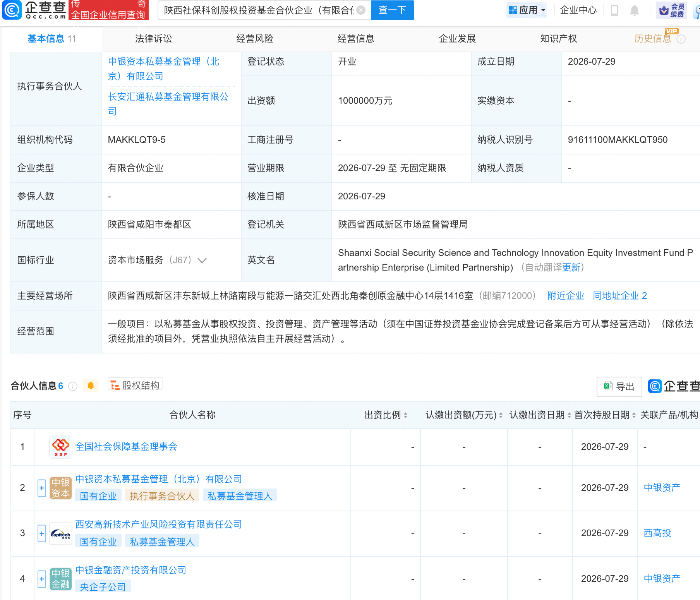Select organization code MAKKLQT9-5
Image resolution: width=700 pixels, height=600 pixels.
[x=137, y=140]
